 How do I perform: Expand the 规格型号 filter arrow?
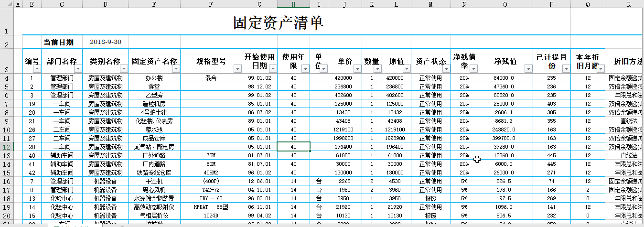click(237, 69)
